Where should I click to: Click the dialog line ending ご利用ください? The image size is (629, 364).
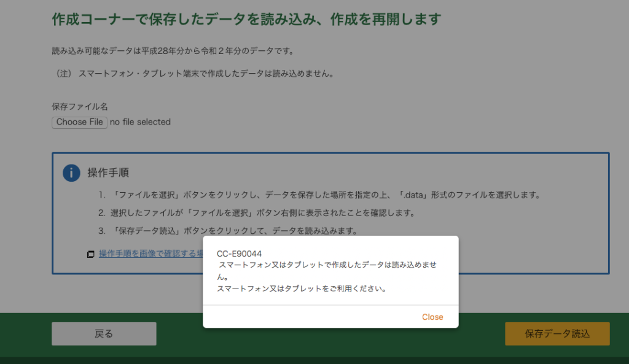pyautogui.click(x=302, y=288)
